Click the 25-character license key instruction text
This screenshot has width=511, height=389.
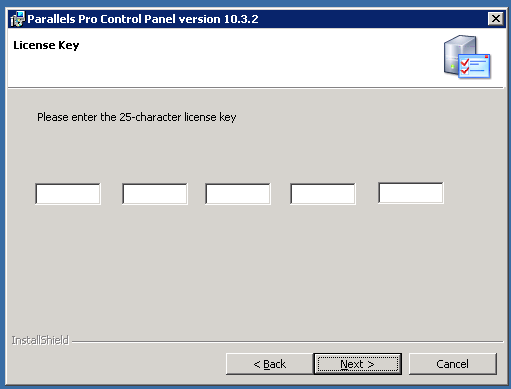coord(137,117)
